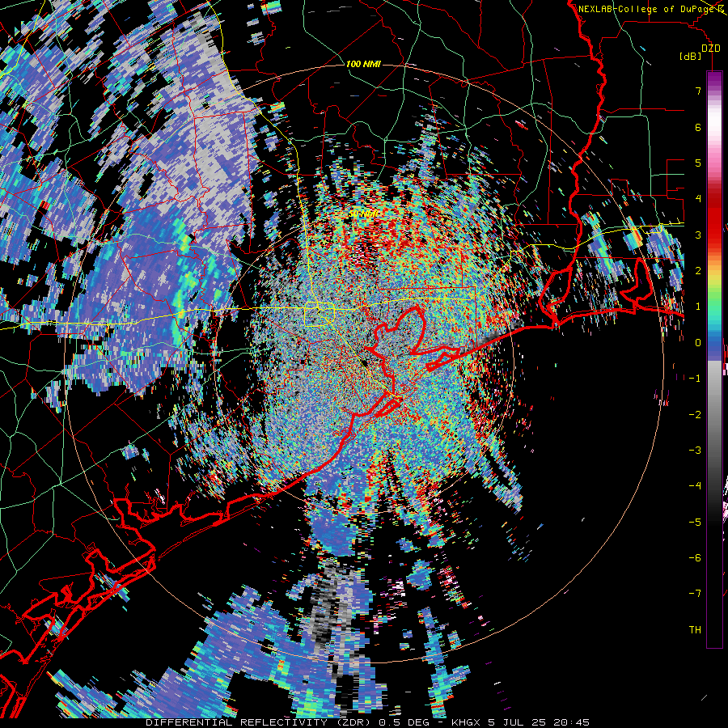The image size is (728, 728).
Task: Click the "-1" value on the scale
Action: (x=695, y=379)
